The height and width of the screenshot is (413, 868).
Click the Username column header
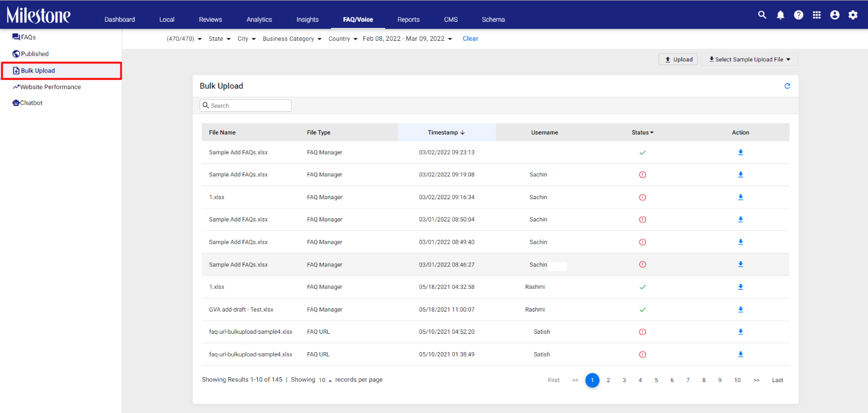(545, 132)
